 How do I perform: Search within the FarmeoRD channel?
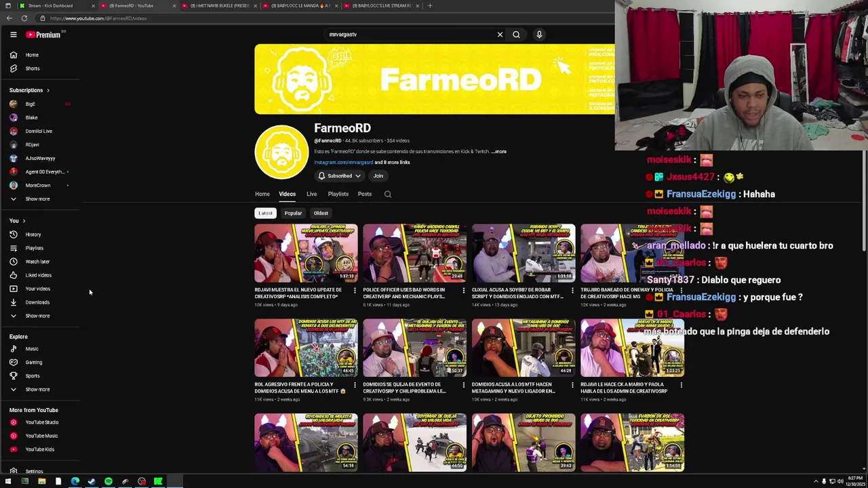(388, 194)
